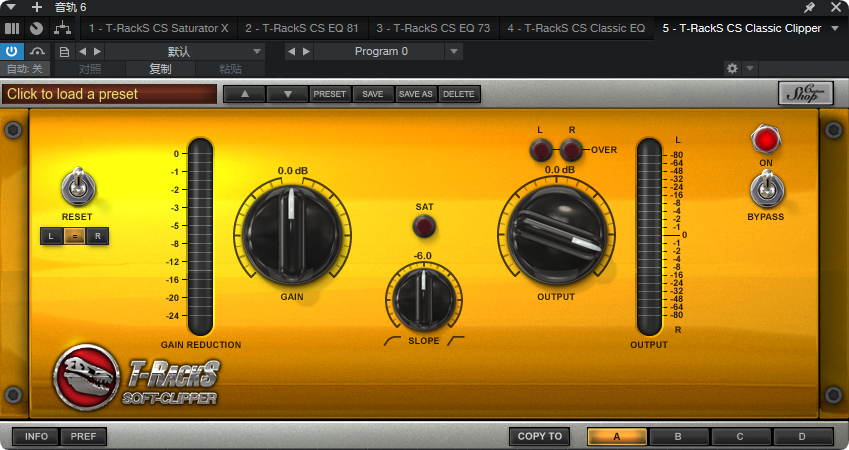Toggle automation 自动: 关 button
This screenshot has height=450, width=849.
(x=24, y=69)
